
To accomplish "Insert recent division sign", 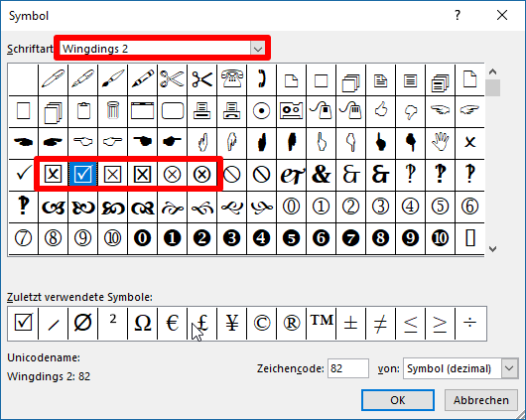I will 470,323.
